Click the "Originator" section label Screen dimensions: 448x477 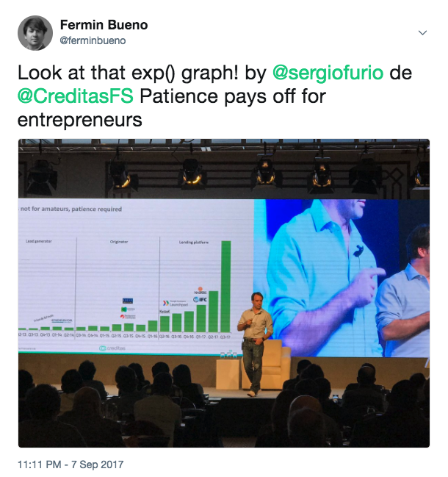[119, 242]
